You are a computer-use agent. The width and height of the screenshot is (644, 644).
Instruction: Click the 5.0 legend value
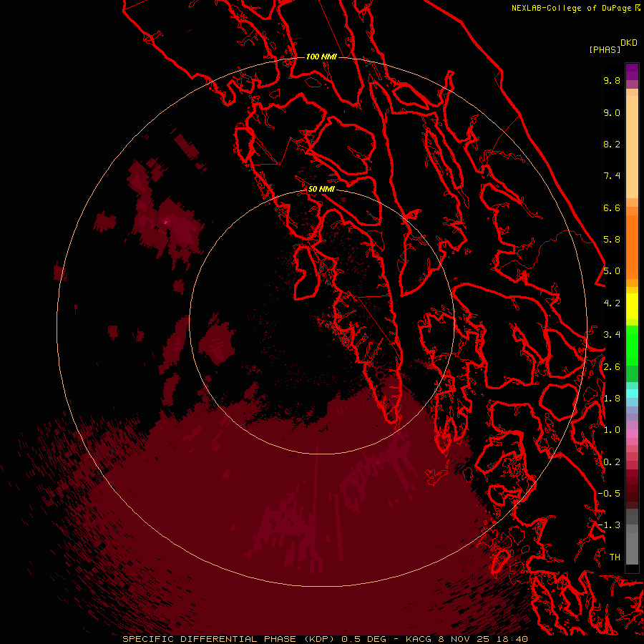tap(612, 271)
